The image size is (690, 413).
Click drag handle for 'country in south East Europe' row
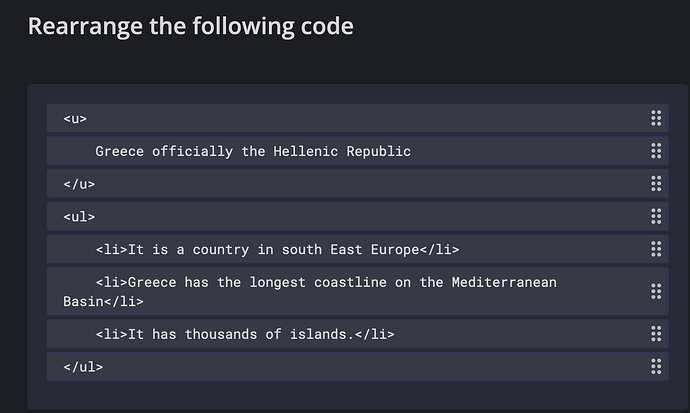[656, 249]
